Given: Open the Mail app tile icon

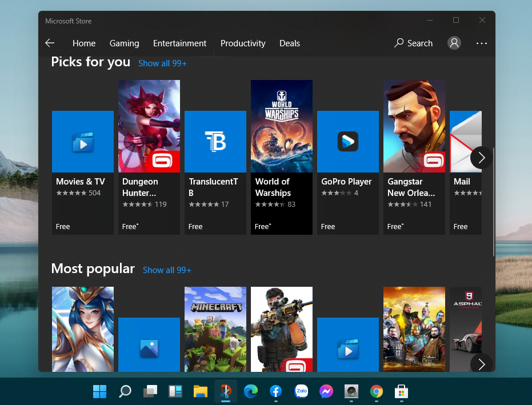Looking at the screenshot, I should pyautogui.click(x=466, y=142).
